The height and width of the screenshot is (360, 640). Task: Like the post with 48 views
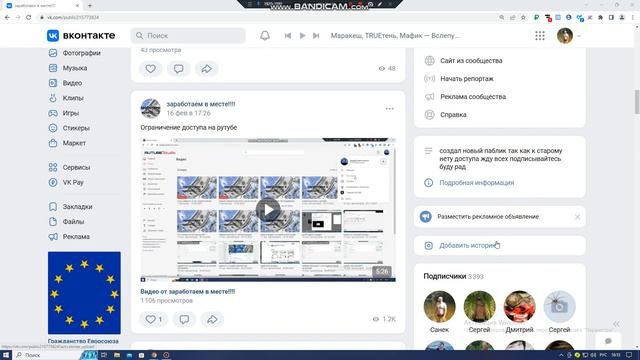pyautogui.click(x=151, y=69)
